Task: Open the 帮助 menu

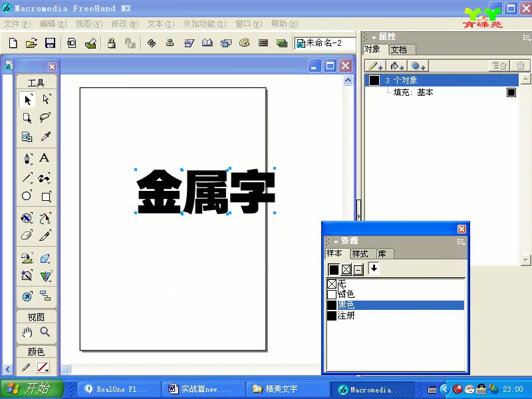Action: click(x=285, y=24)
